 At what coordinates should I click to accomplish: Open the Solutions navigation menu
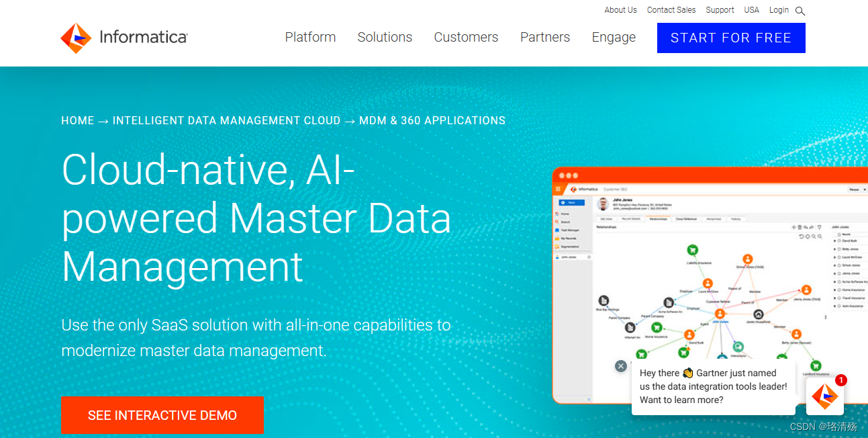[x=385, y=38]
